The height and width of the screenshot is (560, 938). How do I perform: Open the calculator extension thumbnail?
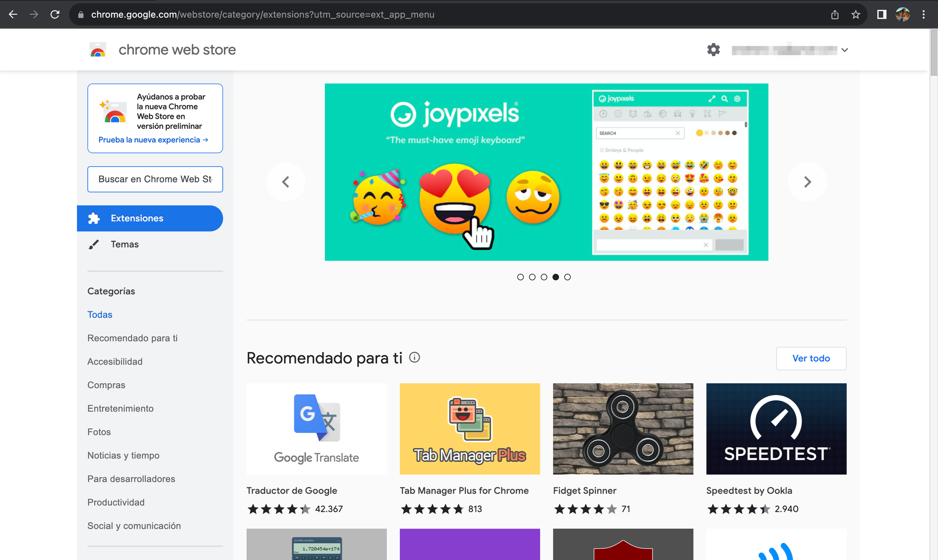317,545
